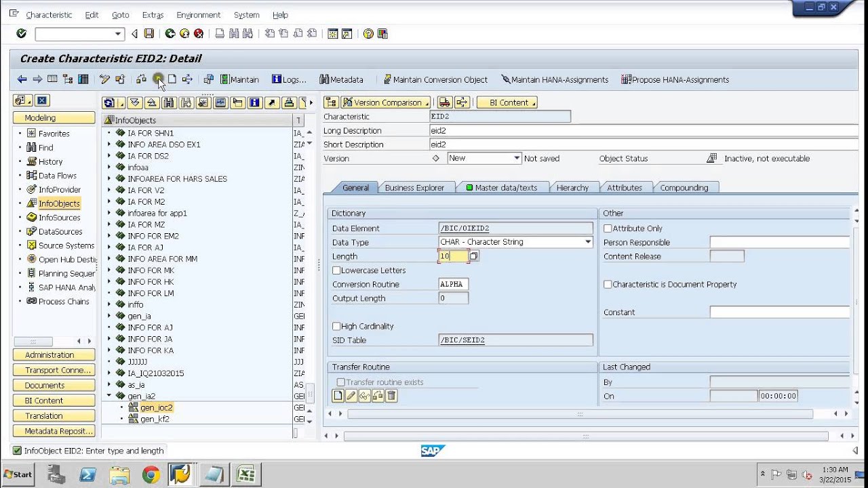The height and width of the screenshot is (488, 868).
Task: Open the BI Content dropdown button
Action: tap(507, 102)
